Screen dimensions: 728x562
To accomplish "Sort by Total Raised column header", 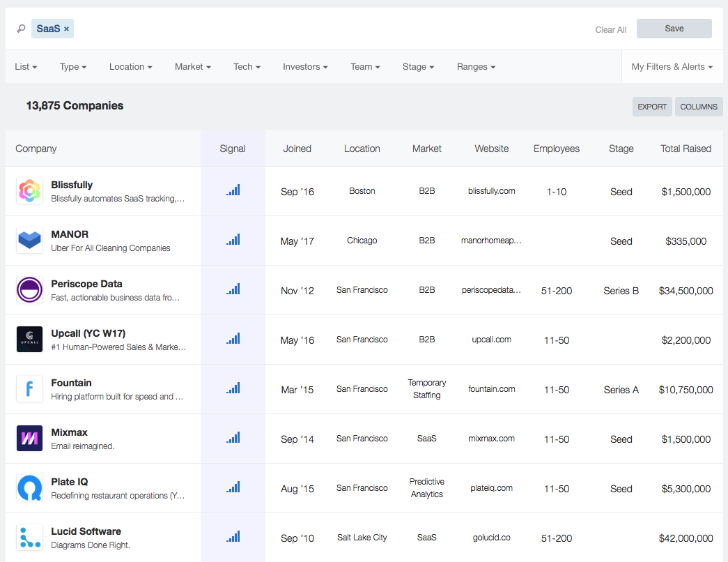I will (686, 149).
